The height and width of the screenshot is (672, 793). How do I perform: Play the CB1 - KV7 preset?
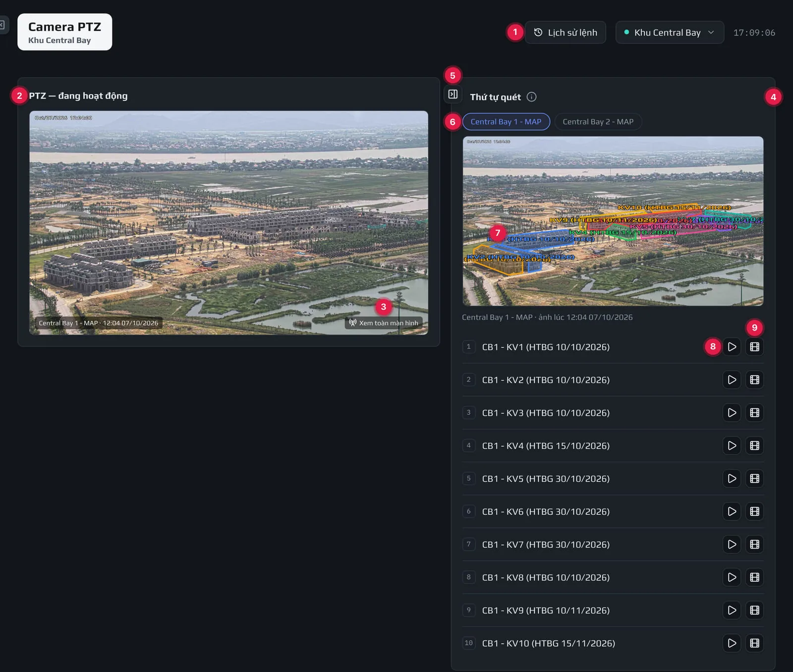[x=732, y=544]
